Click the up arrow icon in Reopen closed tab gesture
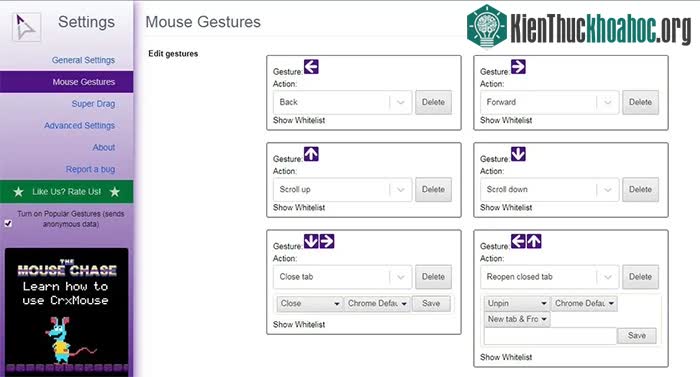 (534, 241)
